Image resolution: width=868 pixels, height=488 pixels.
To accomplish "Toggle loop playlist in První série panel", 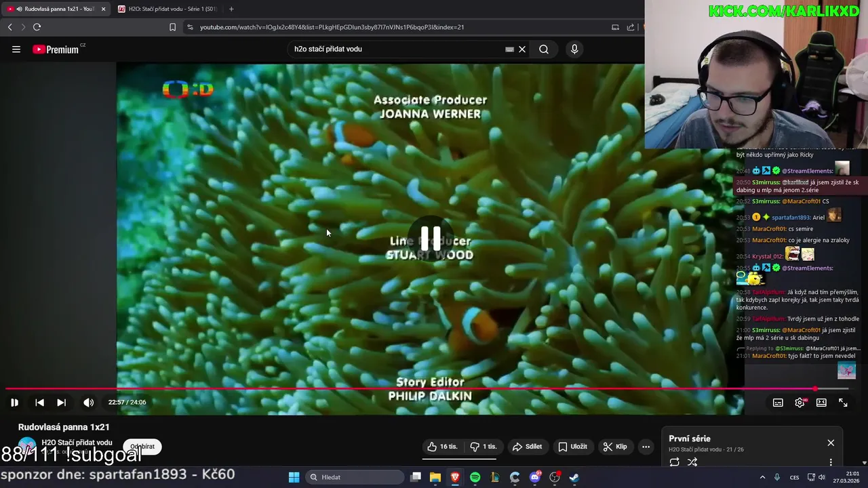I will pyautogui.click(x=675, y=462).
